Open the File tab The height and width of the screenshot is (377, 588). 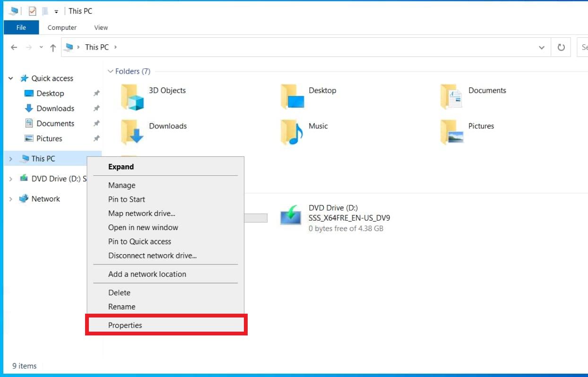(21, 27)
